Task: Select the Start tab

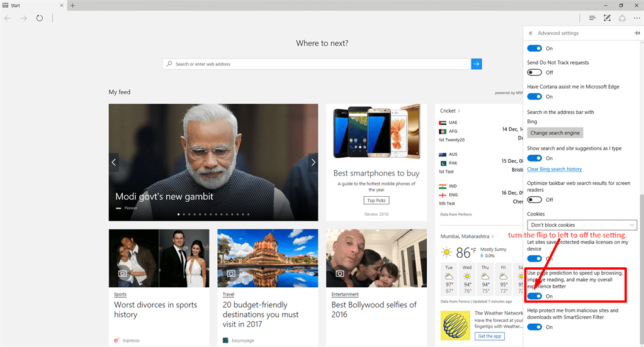Action: point(33,5)
